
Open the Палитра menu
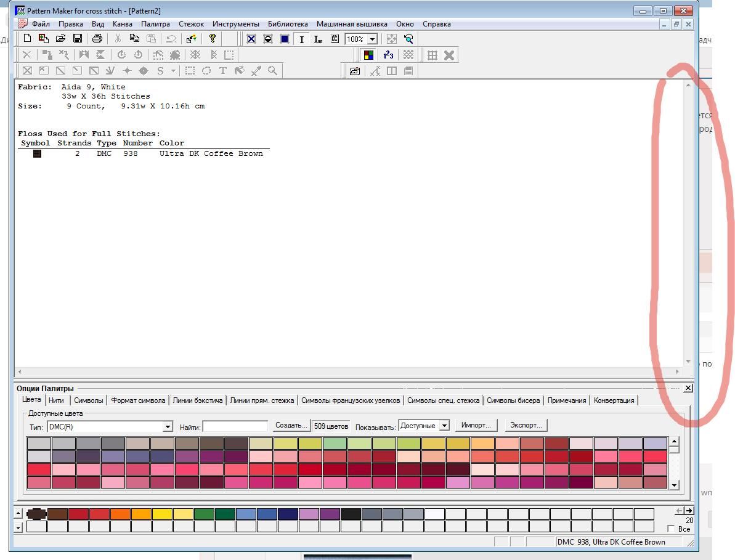(155, 24)
